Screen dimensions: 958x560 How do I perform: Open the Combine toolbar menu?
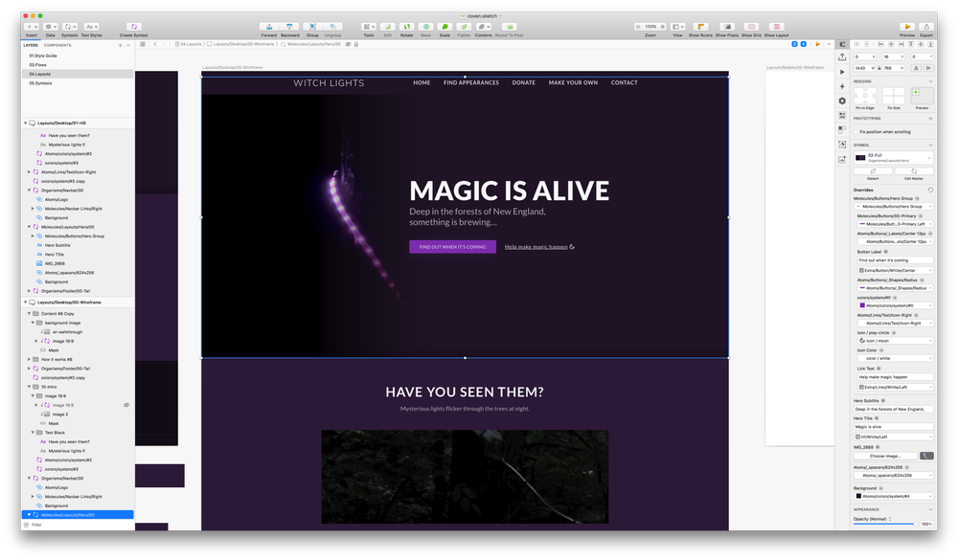[x=483, y=27]
